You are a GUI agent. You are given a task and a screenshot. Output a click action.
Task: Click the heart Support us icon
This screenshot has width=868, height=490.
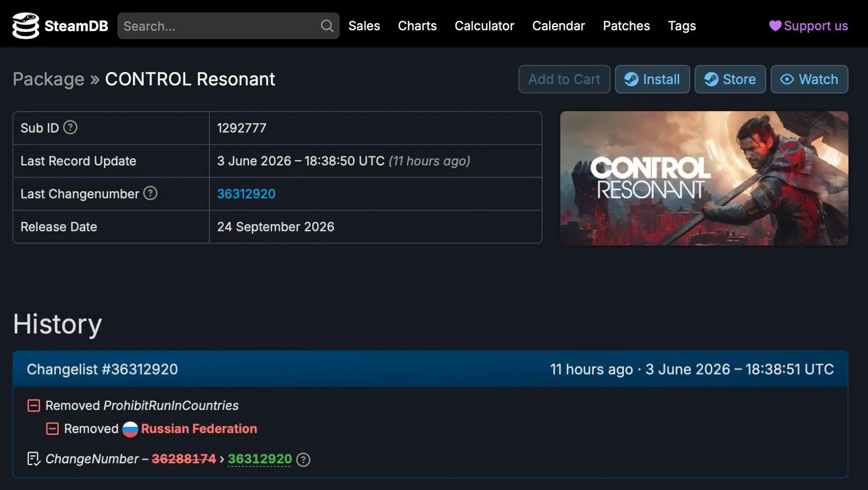coord(775,26)
